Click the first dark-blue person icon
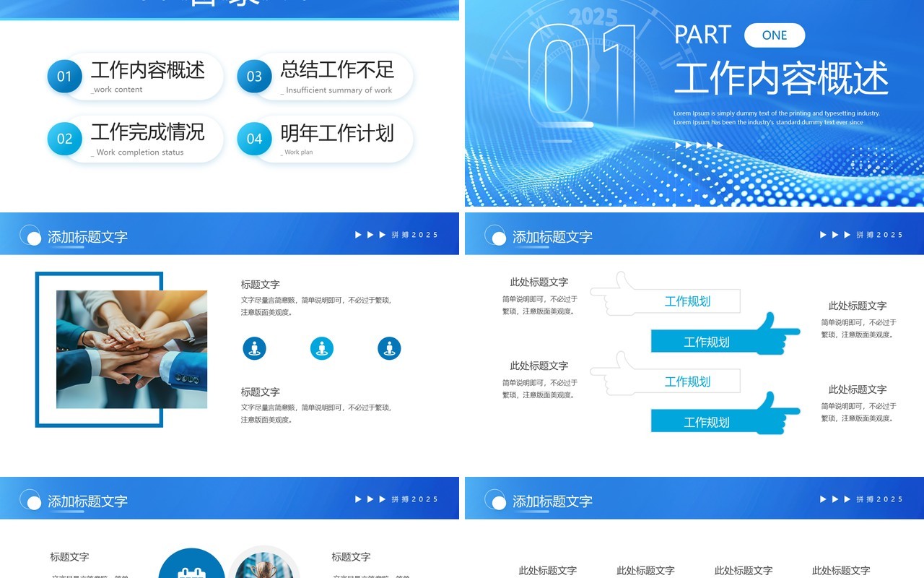 point(254,348)
